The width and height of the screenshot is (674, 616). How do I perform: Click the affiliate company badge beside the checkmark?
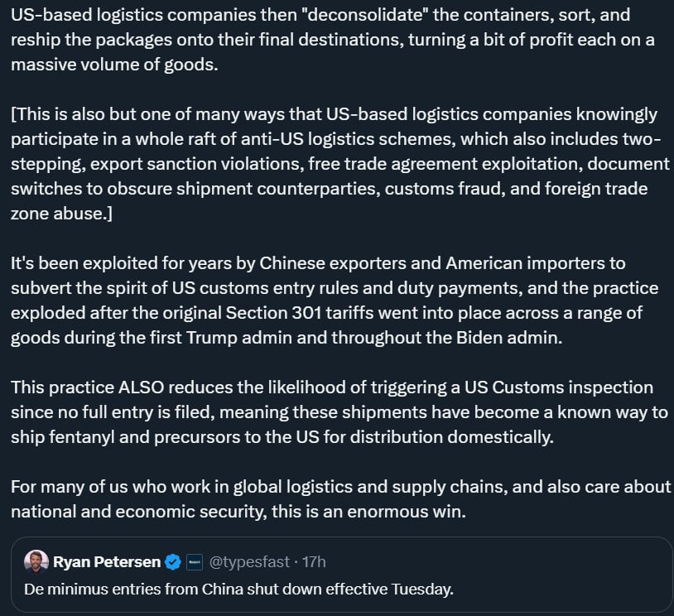[195, 562]
